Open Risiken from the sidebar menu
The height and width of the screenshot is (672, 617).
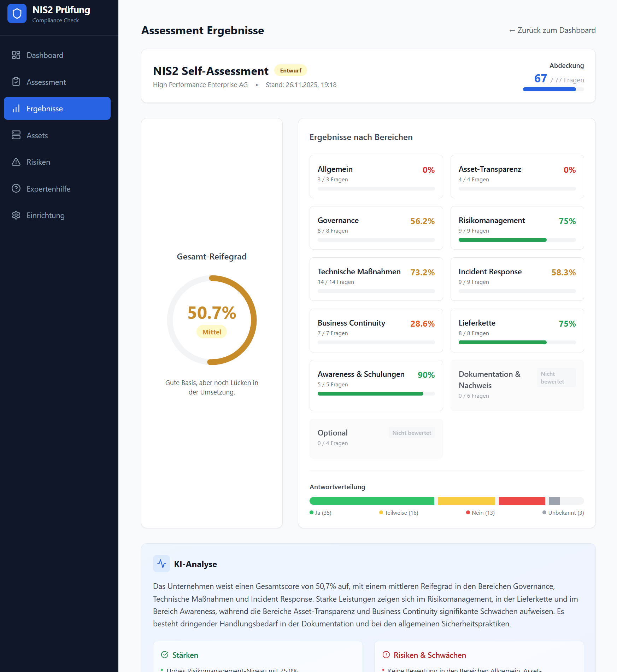coord(38,162)
